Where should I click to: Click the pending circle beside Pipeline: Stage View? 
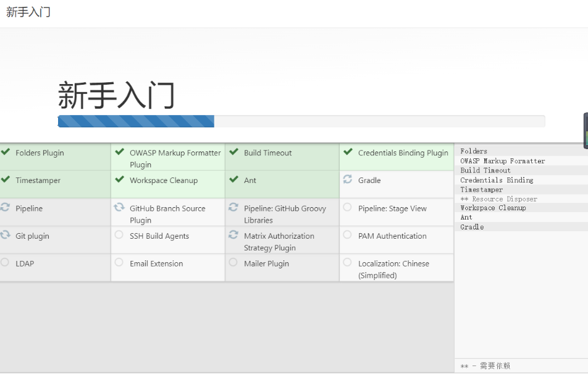click(347, 207)
